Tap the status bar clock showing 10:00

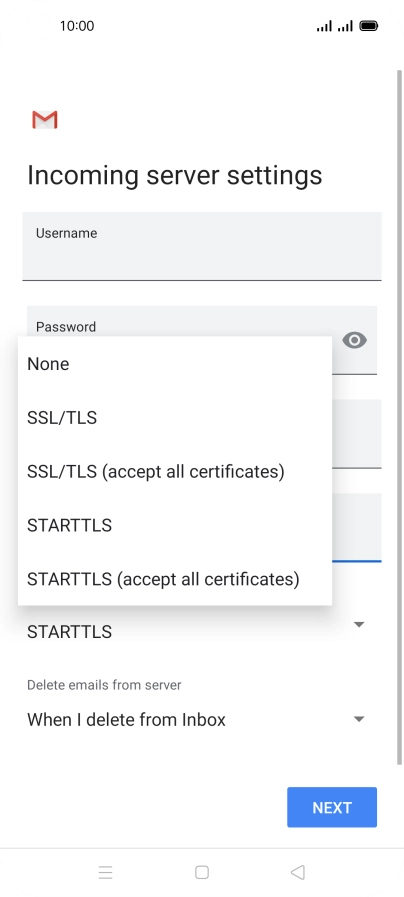pyautogui.click(x=77, y=26)
